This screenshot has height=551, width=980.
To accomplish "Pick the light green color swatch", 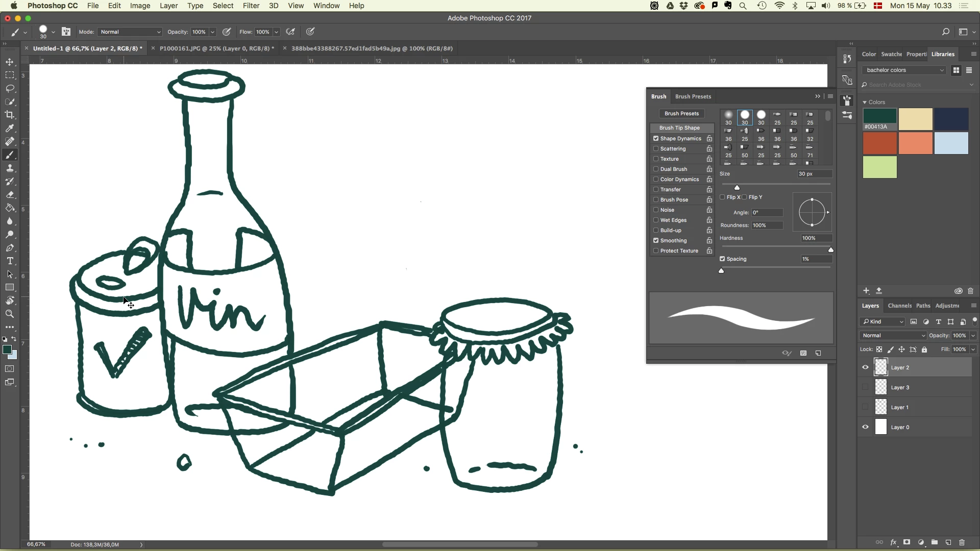I will coord(879,167).
